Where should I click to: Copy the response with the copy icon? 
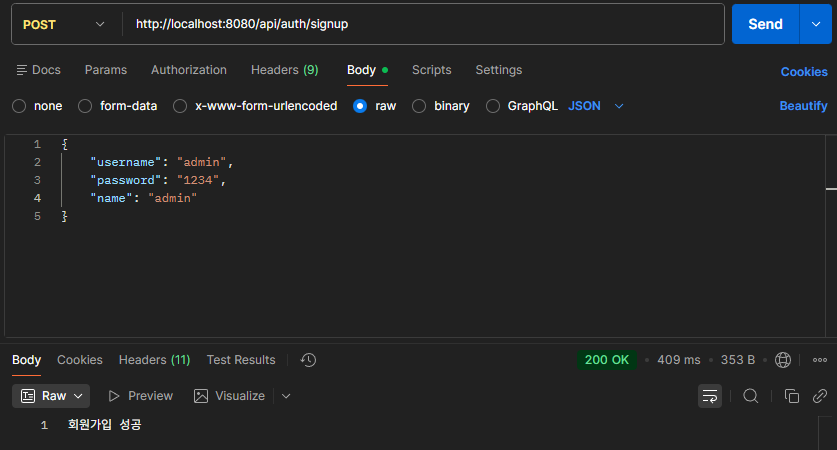tap(792, 396)
